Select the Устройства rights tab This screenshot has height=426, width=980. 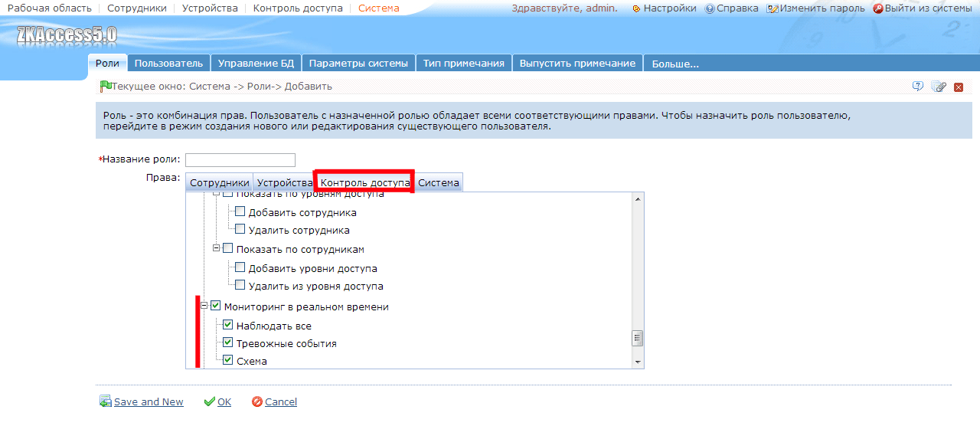pyautogui.click(x=285, y=183)
